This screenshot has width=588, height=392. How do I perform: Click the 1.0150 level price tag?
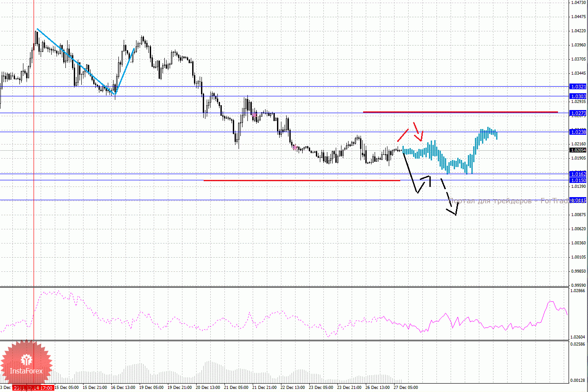click(x=578, y=180)
